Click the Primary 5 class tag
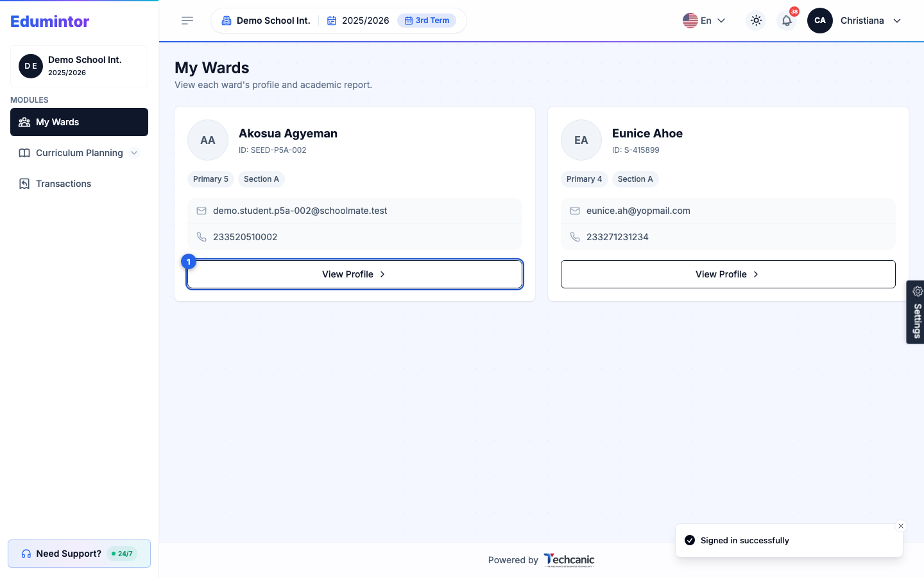The image size is (924, 578). pos(210,179)
